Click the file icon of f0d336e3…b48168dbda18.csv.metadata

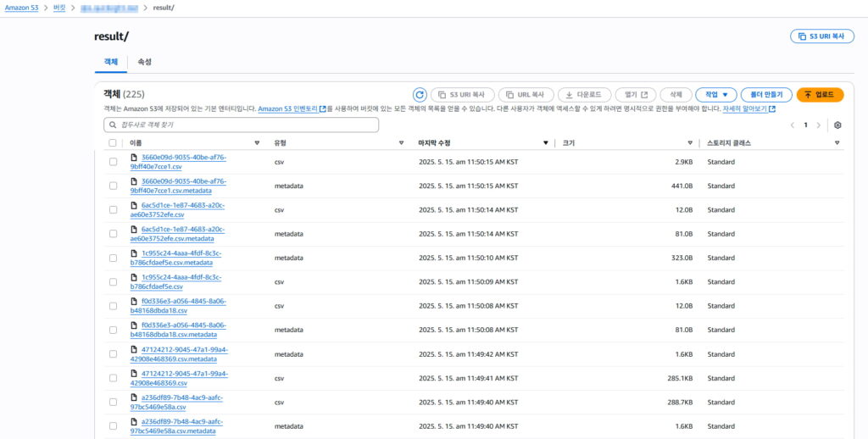click(x=133, y=325)
